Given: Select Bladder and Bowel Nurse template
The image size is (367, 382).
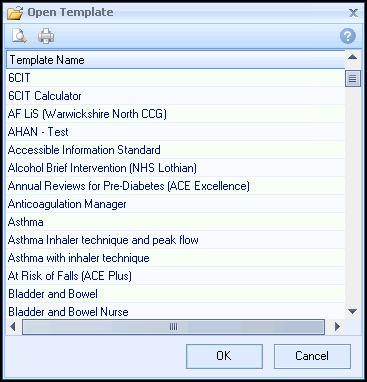Looking at the screenshot, I should coord(176,312).
